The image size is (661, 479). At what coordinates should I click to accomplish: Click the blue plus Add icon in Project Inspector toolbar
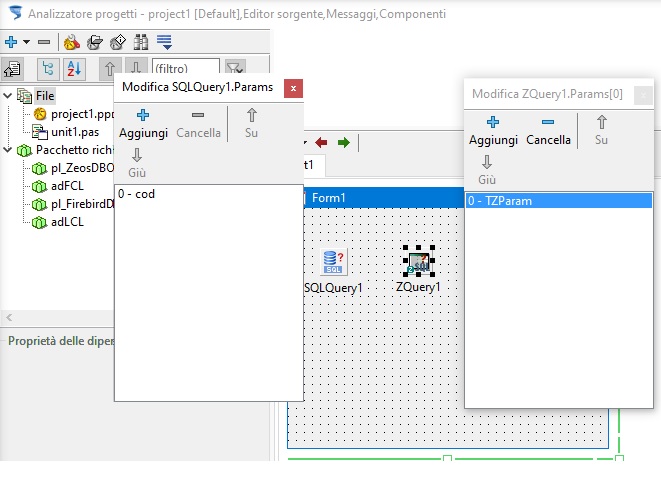point(11,42)
